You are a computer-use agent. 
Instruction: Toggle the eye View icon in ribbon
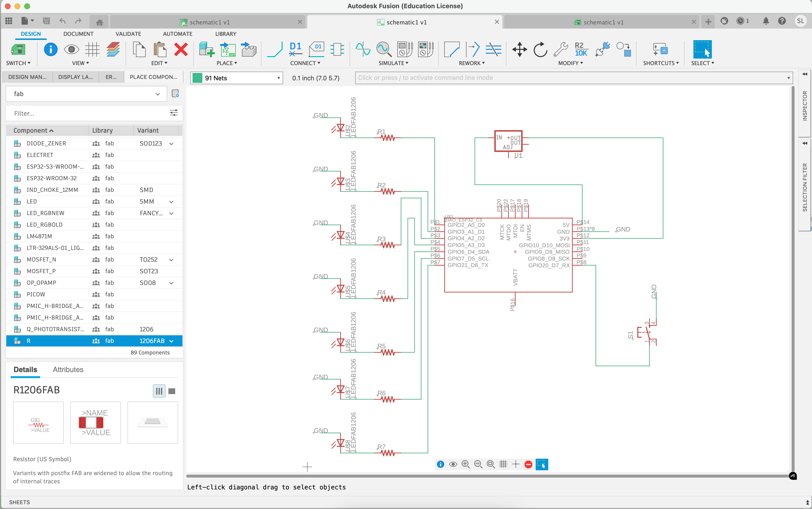coord(71,50)
